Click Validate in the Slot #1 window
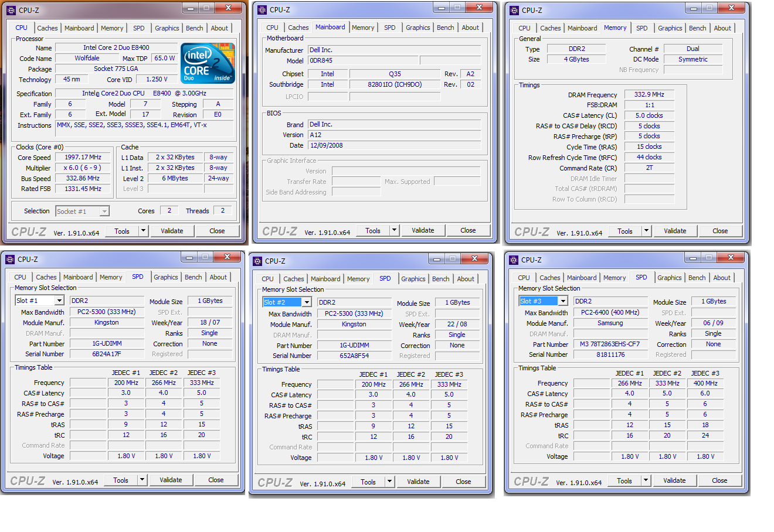 tap(171, 480)
